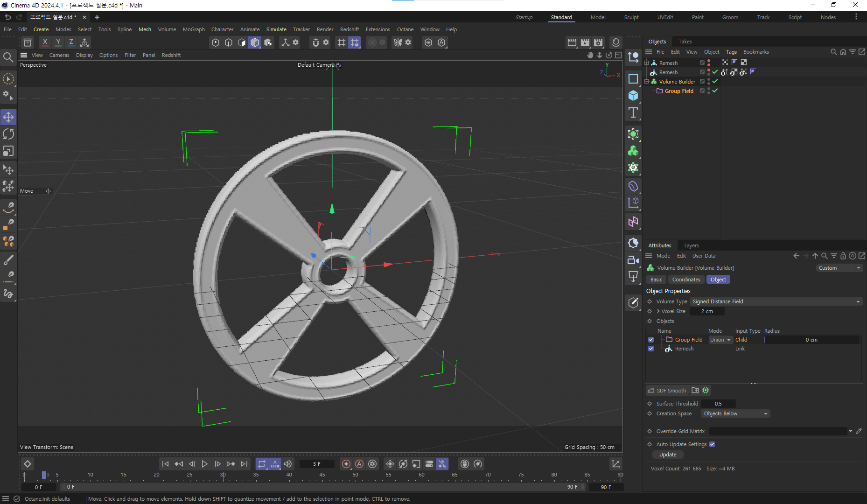This screenshot has height=504, width=867.
Task: Click the paint brush tool icon
Action: tap(8, 259)
